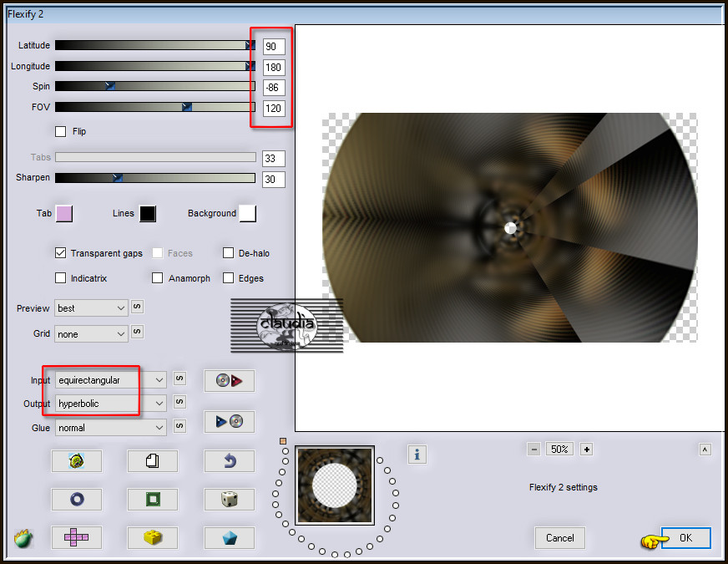Click the yellow brick icon button
Viewport: 728px width, 564px height.
coord(153,538)
